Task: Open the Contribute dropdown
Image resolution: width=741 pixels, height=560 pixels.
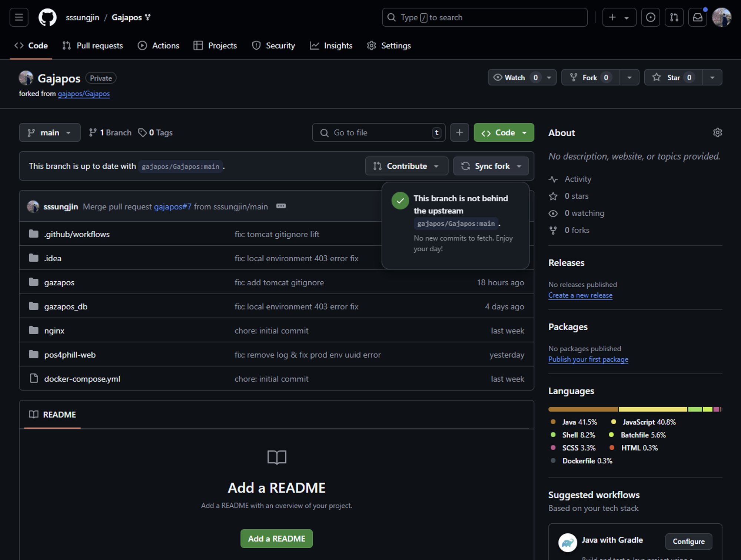Action: point(406,166)
